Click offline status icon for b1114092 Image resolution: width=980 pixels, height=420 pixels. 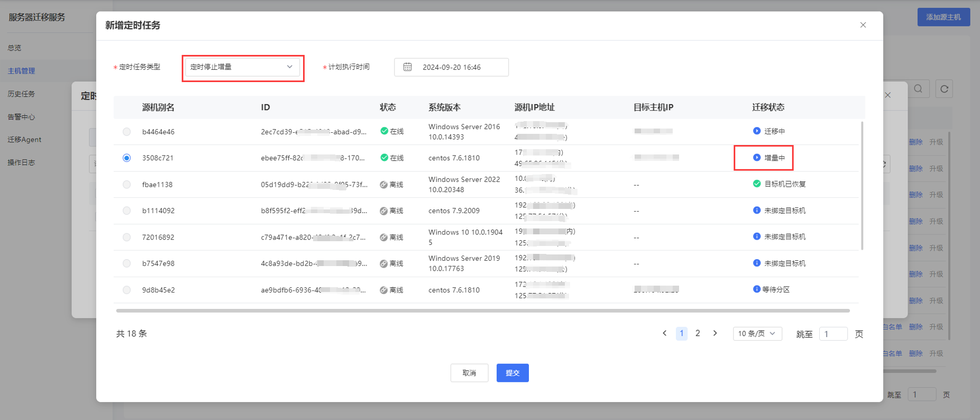383,211
